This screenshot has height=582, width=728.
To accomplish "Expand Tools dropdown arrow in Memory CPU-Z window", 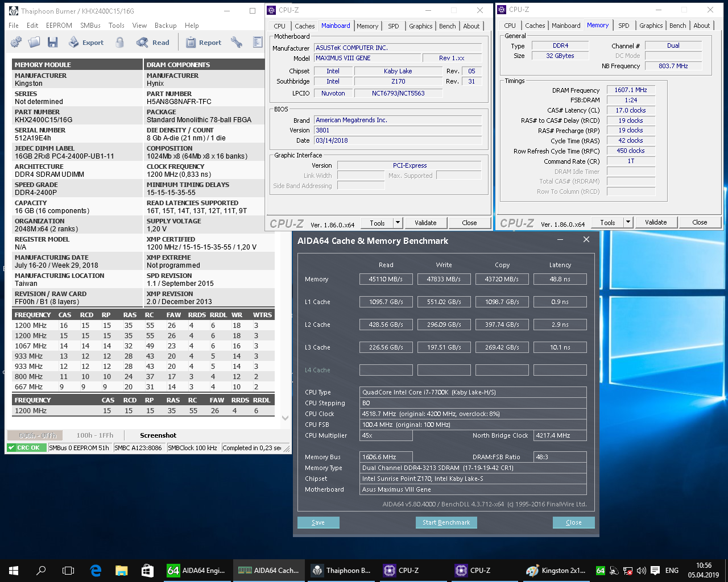I will coord(628,222).
